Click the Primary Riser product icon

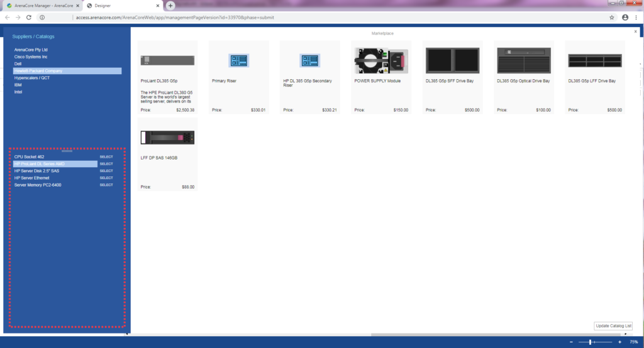[x=238, y=60]
